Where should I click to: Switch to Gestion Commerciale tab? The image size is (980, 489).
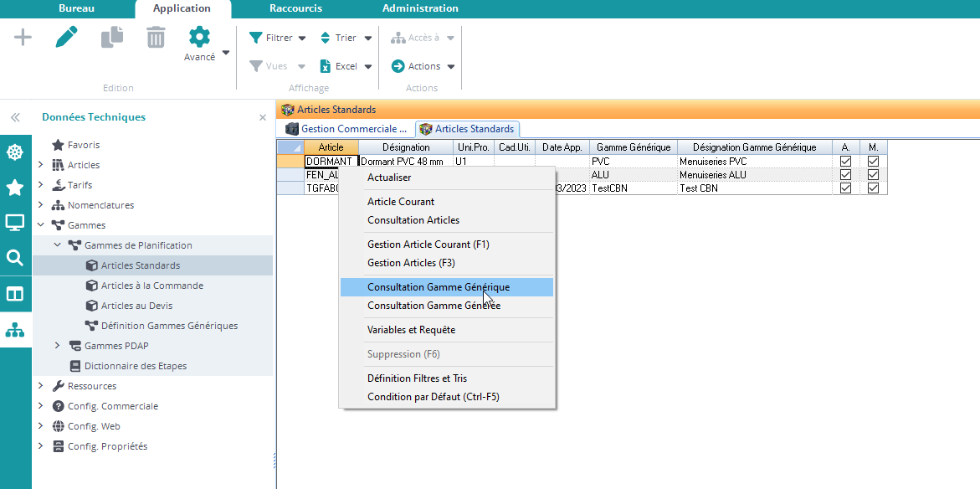tap(346, 129)
